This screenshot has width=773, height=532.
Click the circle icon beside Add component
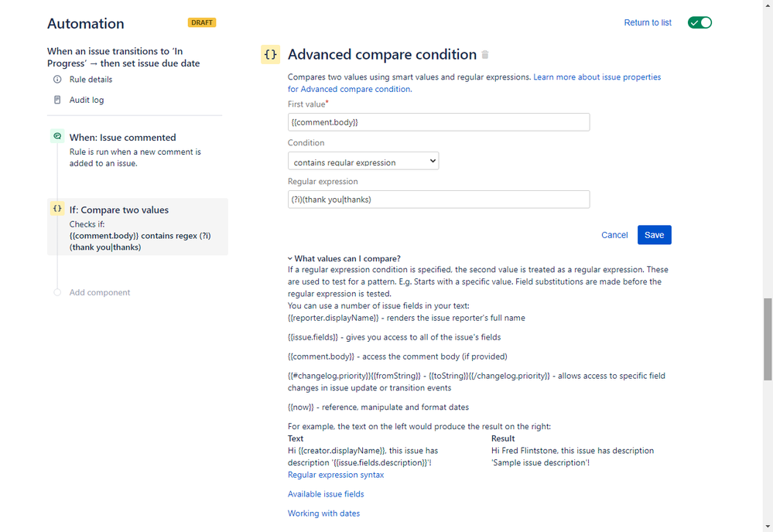[x=57, y=292]
